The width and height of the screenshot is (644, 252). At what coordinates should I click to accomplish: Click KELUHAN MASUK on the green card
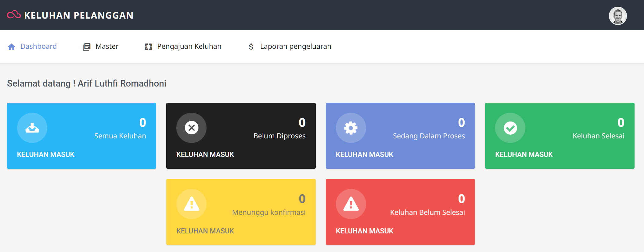tap(524, 154)
